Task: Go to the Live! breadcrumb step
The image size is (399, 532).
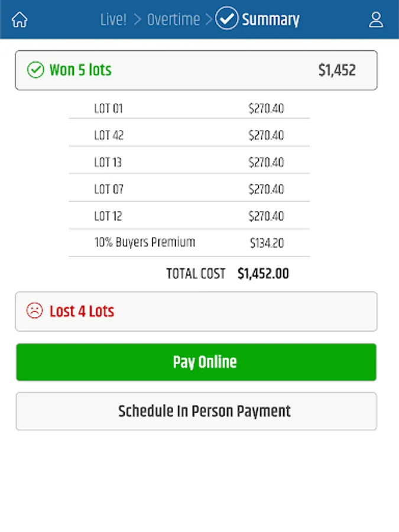Action: tap(113, 20)
